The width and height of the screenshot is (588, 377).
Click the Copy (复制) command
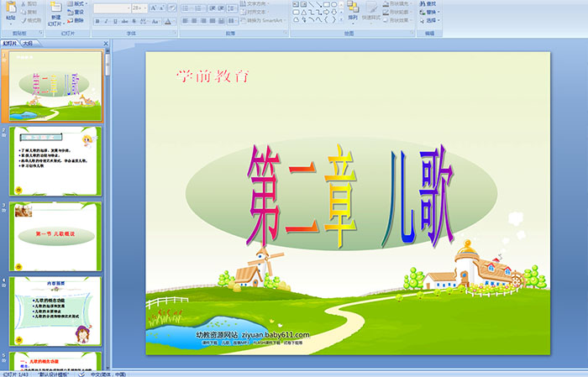click(29, 12)
